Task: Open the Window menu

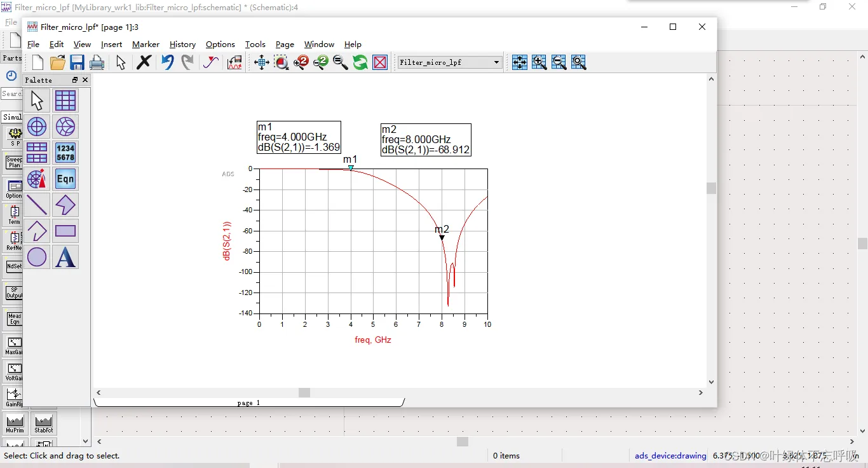Action: [x=319, y=45]
